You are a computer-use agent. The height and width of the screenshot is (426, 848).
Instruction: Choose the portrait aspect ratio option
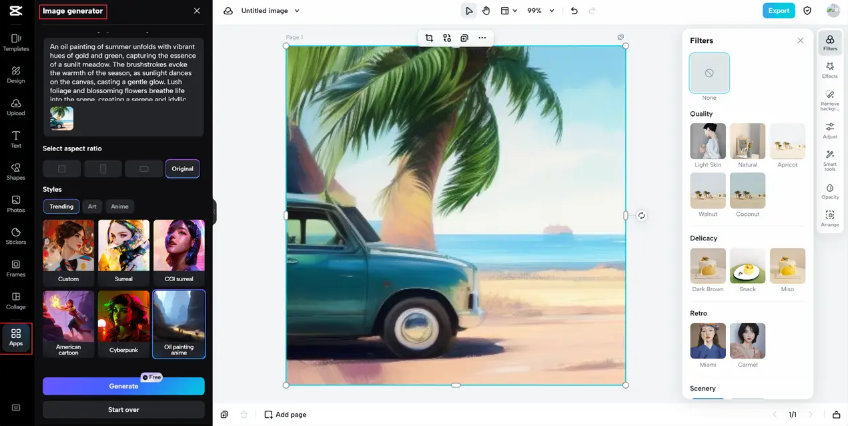[103, 169]
